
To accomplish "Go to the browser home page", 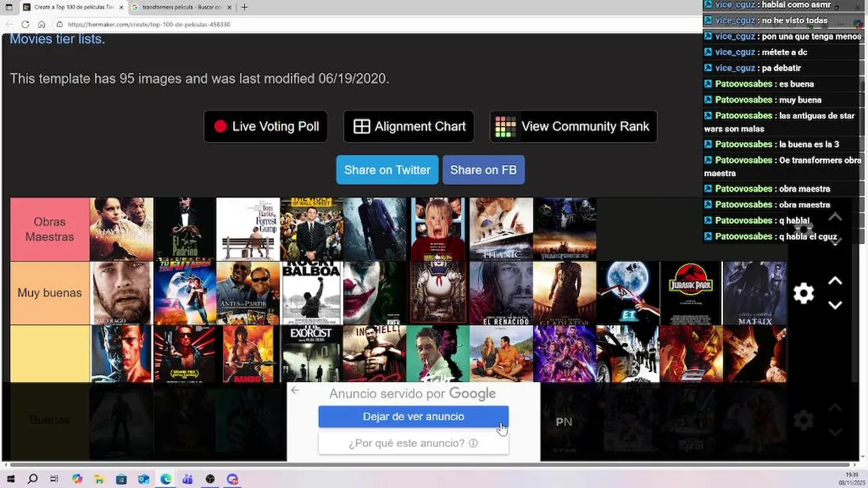I will click(42, 24).
